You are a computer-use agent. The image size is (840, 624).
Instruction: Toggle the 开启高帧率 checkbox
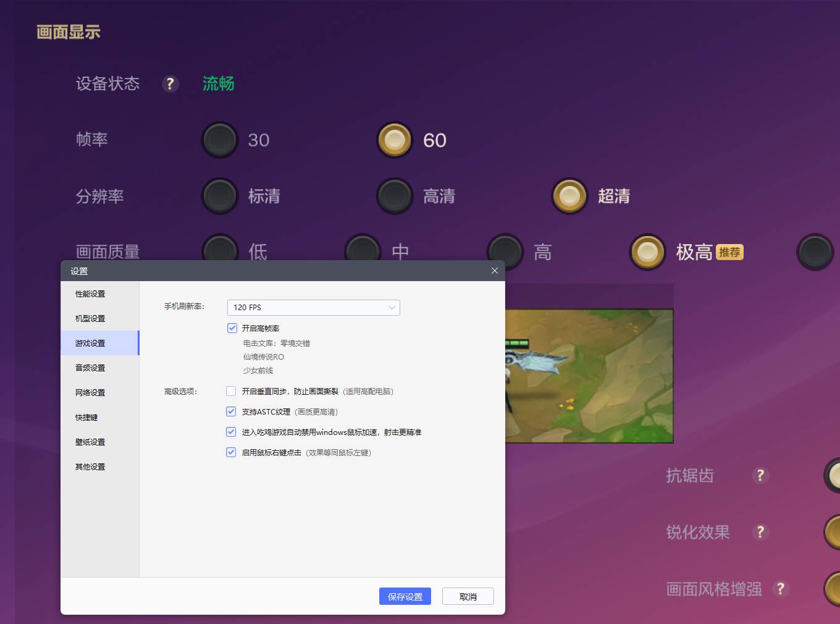232,328
